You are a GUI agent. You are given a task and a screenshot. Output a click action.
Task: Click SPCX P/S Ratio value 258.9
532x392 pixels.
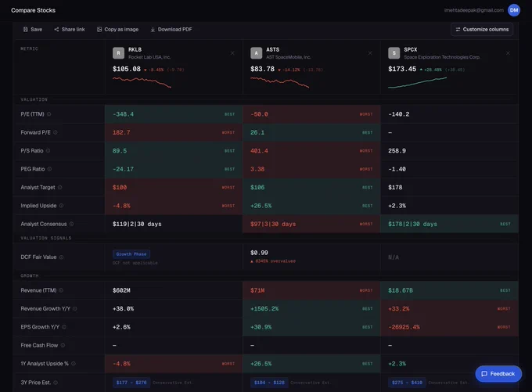coord(397,151)
